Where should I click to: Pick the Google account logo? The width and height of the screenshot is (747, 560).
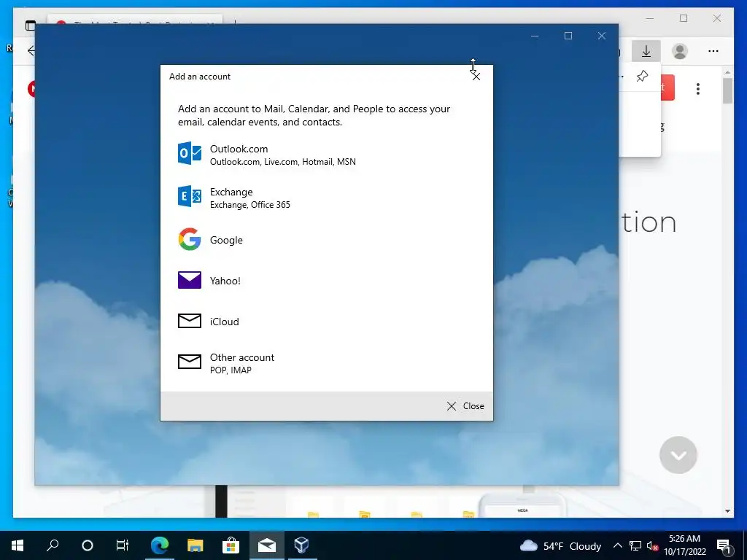click(x=189, y=239)
